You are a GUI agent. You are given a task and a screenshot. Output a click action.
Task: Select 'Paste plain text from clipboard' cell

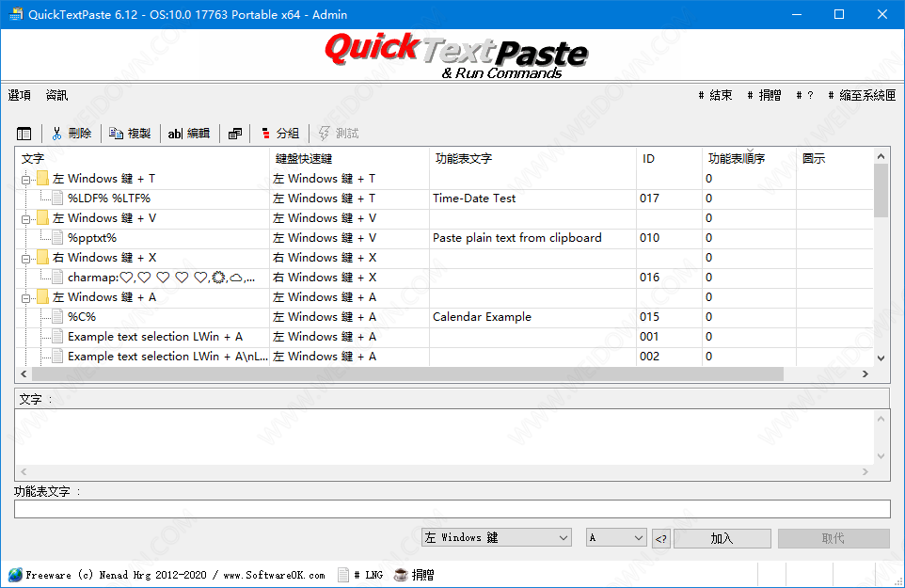pos(517,238)
